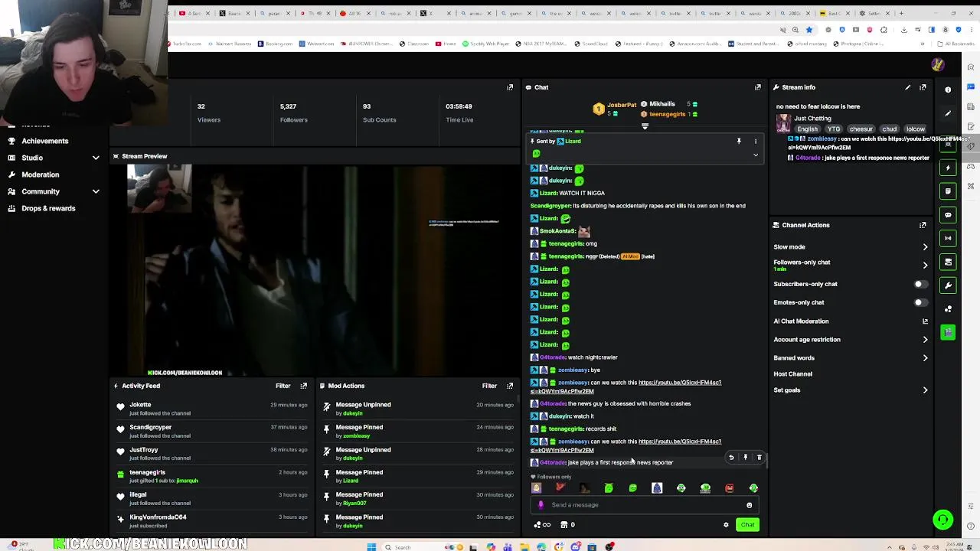This screenshot has width=980, height=551.
Task: Toggle Emotes-only chat switch
Action: coord(921,302)
